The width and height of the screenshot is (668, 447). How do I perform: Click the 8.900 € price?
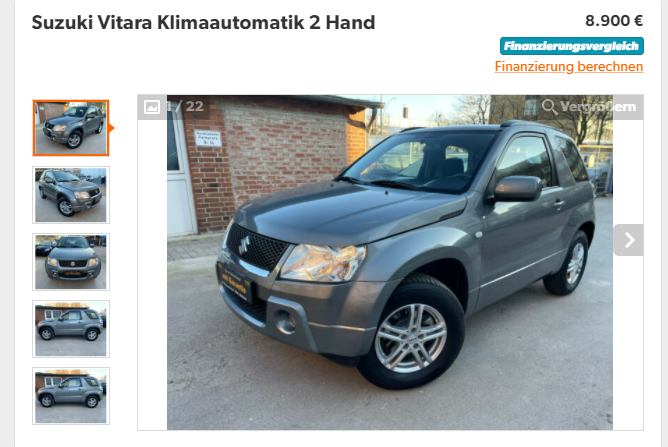tap(614, 20)
